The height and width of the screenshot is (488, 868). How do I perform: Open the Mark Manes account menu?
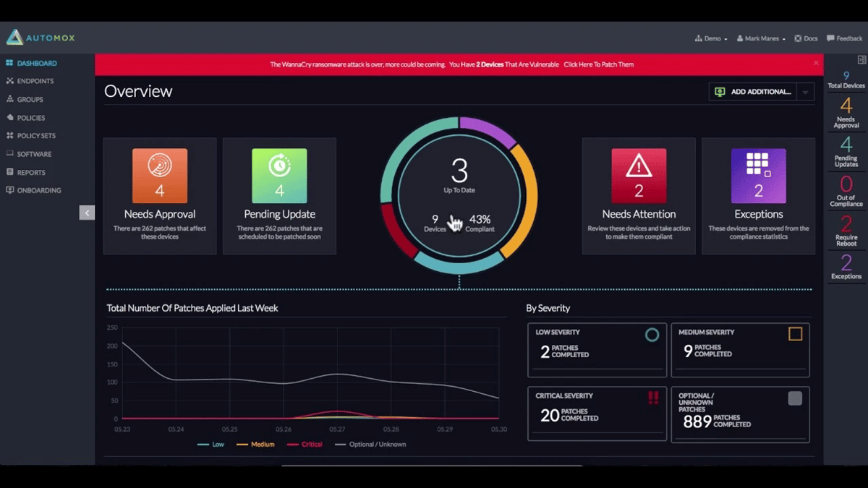point(759,38)
